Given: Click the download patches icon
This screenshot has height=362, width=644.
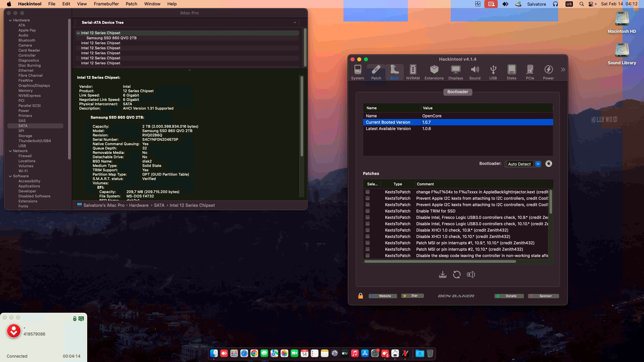Looking at the screenshot, I should click(x=443, y=275).
